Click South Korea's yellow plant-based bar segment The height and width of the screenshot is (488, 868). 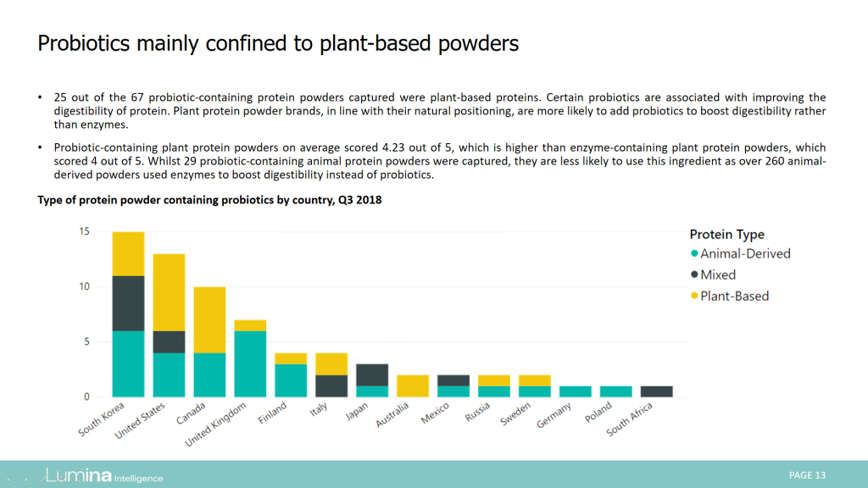129,254
